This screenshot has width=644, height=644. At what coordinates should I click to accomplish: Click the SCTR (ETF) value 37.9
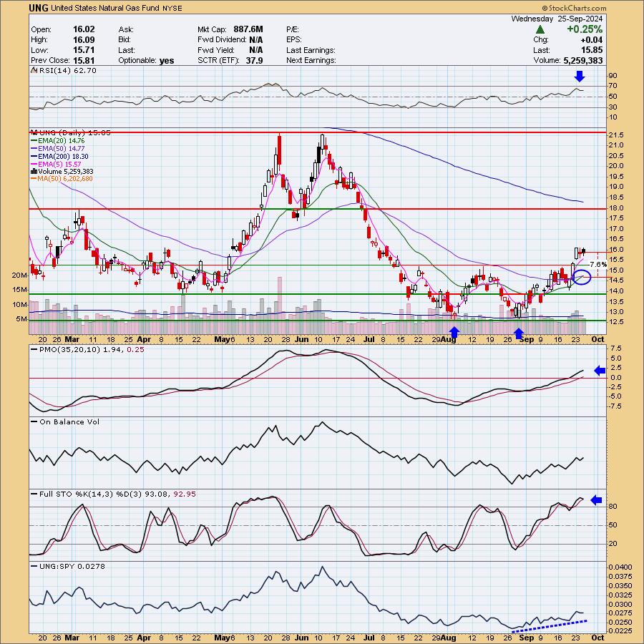(x=254, y=61)
